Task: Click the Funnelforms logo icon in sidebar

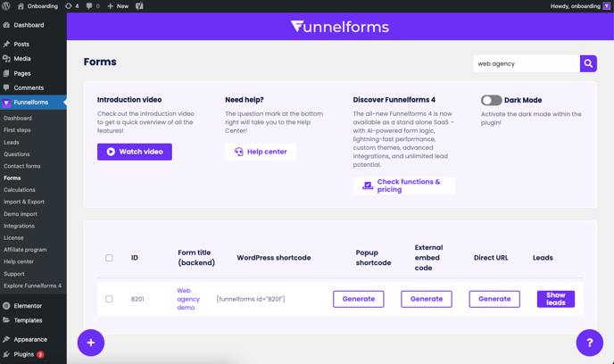Action: (6, 103)
